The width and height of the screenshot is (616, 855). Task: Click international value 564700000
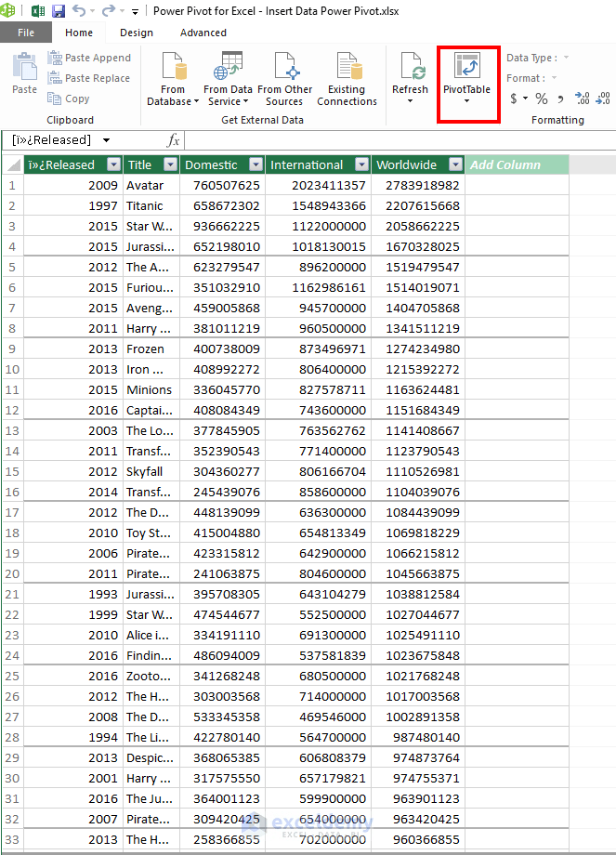pos(319,737)
